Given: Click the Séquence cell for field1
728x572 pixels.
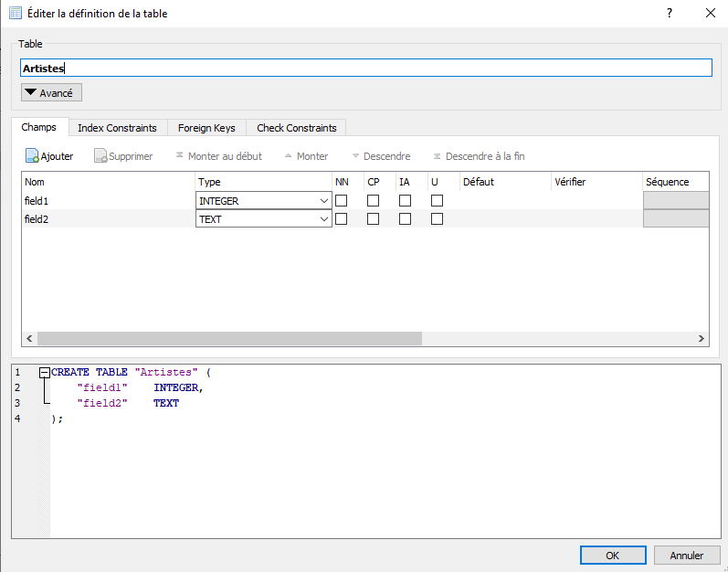Looking at the screenshot, I should [x=676, y=201].
